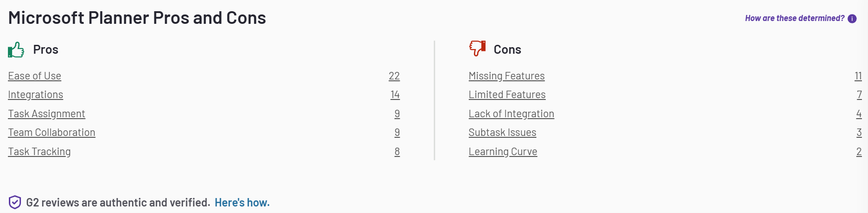
Task: Open the 'Here's how.' link
Action: coord(242,203)
